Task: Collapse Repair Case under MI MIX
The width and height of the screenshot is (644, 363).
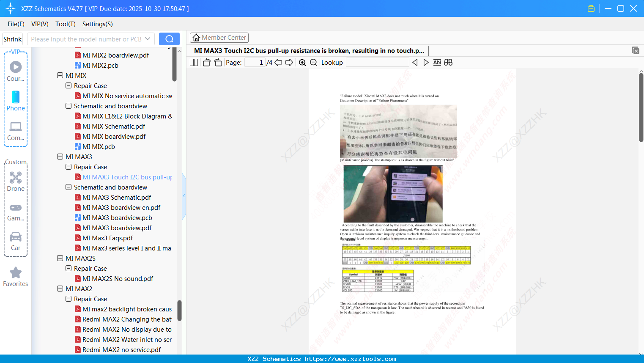Action: coord(69,85)
